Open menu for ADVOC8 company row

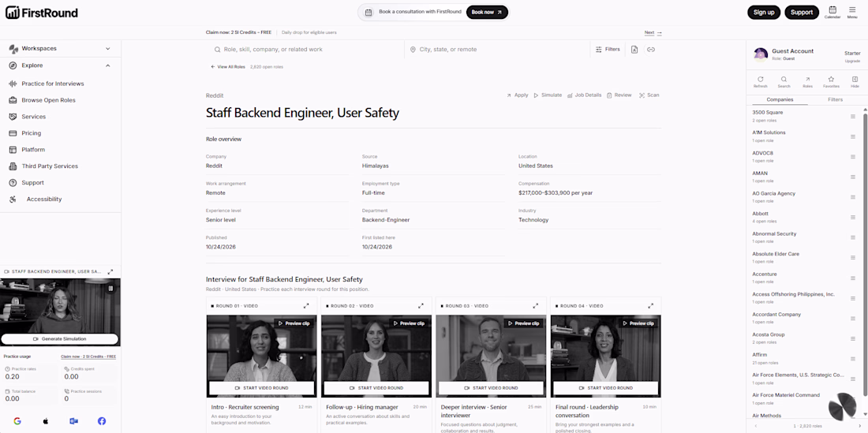pos(852,156)
